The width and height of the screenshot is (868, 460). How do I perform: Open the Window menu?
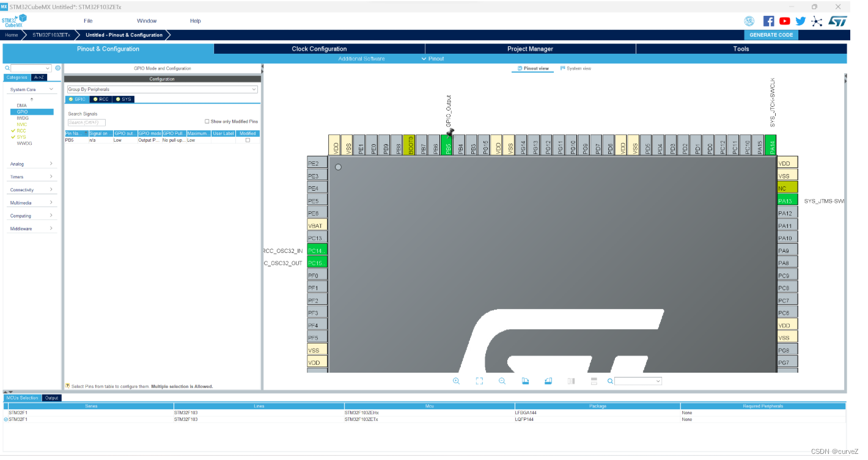[147, 21]
